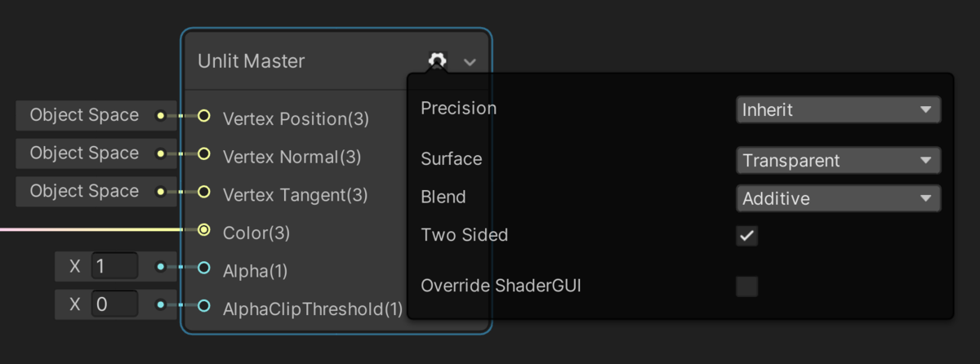Image resolution: width=980 pixels, height=364 pixels.
Task: Click the AlphaClipThreshold X value field
Action: pyautogui.click(x=114, y=305)
